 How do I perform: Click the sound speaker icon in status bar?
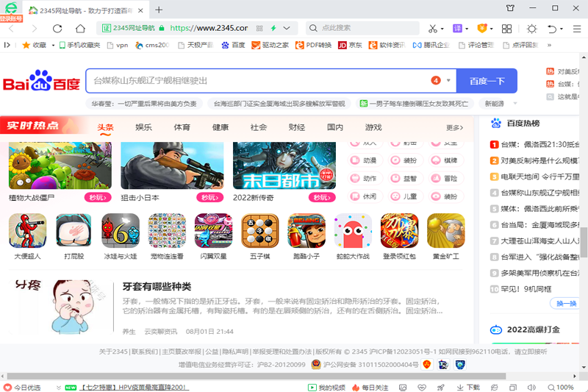click(x=531, y=388)
